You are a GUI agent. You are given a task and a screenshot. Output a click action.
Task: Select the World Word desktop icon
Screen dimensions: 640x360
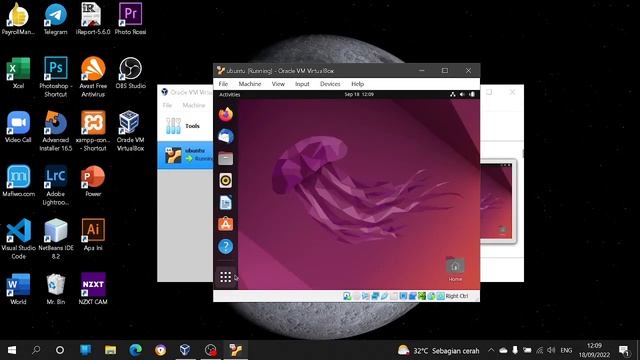tap(18, 289)
